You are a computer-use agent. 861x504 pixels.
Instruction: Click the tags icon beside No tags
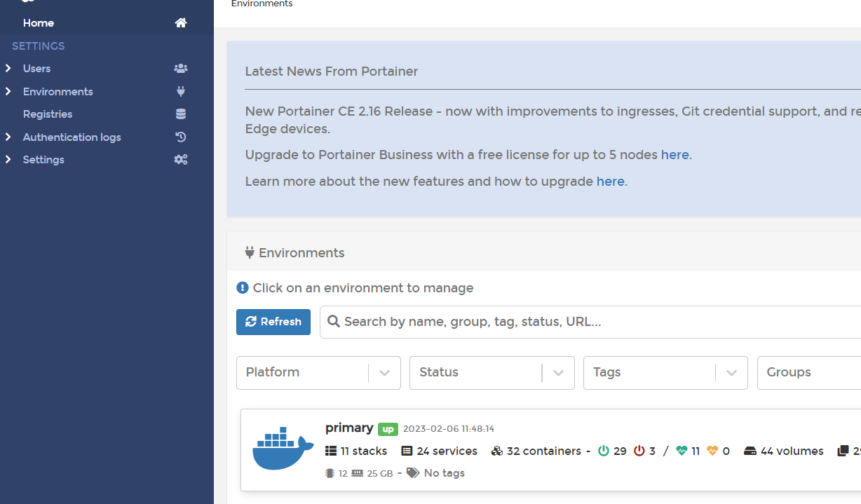click(x=413, y=473)
